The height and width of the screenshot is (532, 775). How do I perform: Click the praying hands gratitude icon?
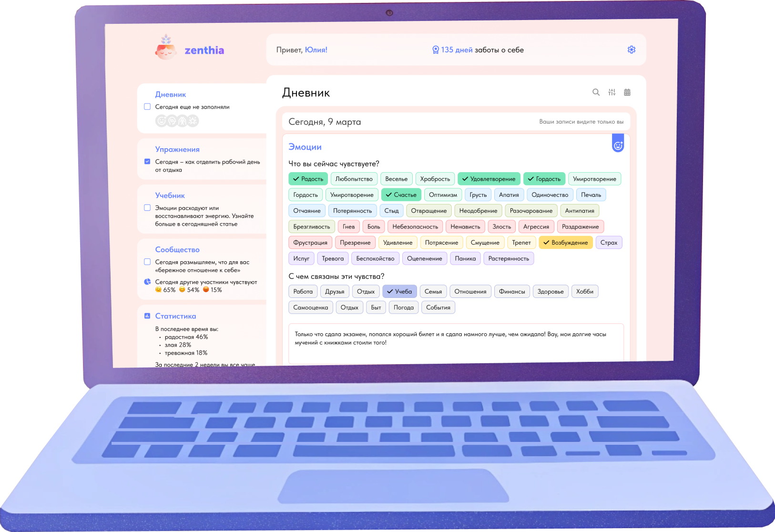(x=183, y=121)
